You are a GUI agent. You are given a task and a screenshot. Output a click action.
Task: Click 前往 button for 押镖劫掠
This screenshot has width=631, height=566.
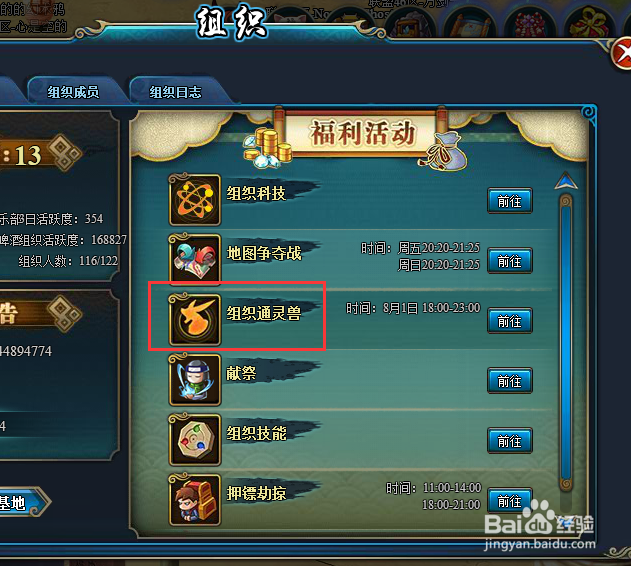[509, 501]
